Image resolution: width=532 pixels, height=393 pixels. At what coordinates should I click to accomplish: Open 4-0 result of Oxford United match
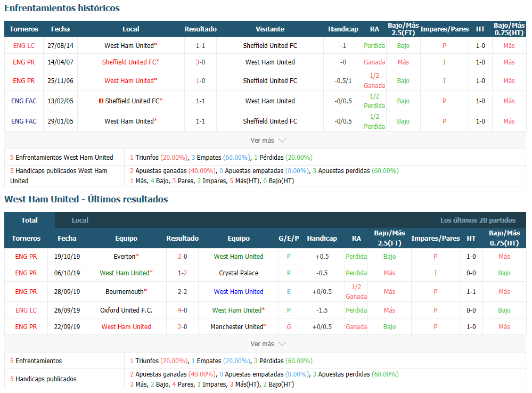click(x=183, y=310)
